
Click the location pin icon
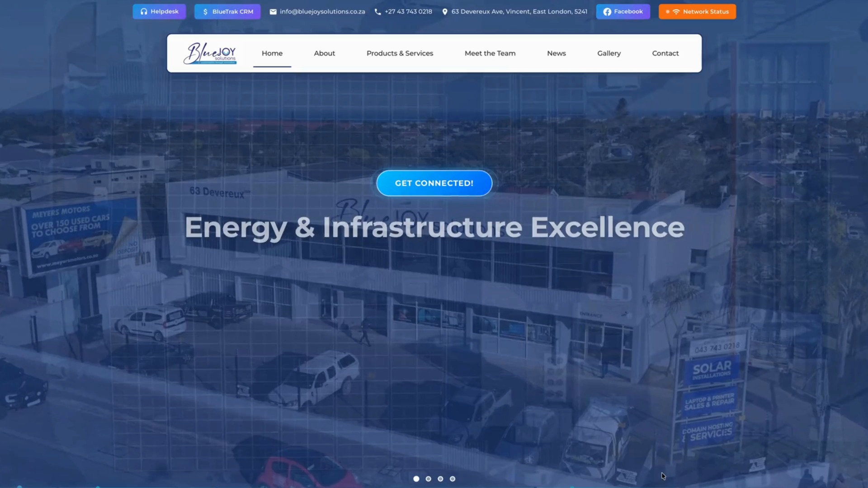pos(445,12)
